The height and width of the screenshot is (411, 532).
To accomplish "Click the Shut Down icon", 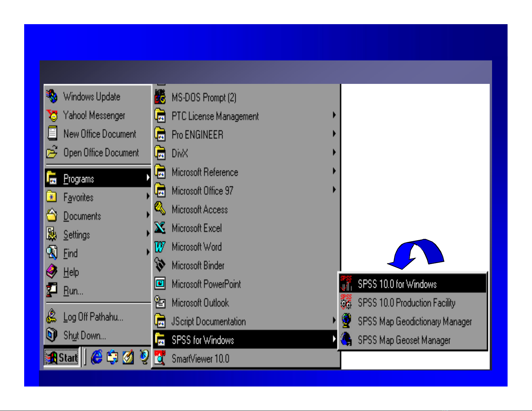I will (x=52, y=335).
